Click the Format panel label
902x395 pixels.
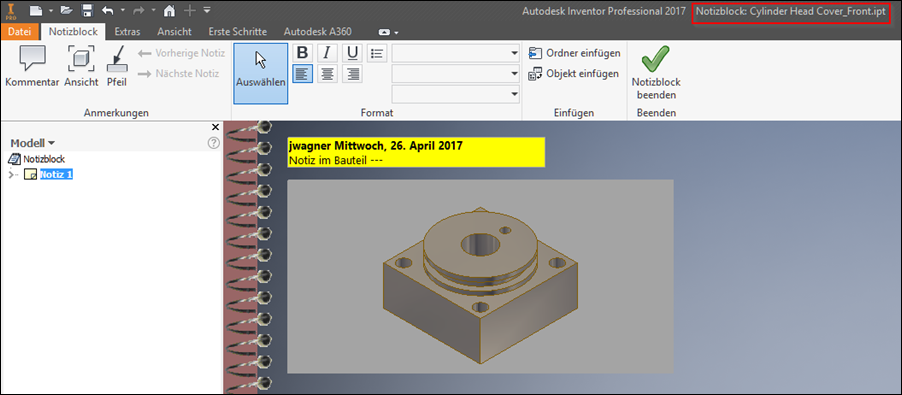(x=377, y=113)
